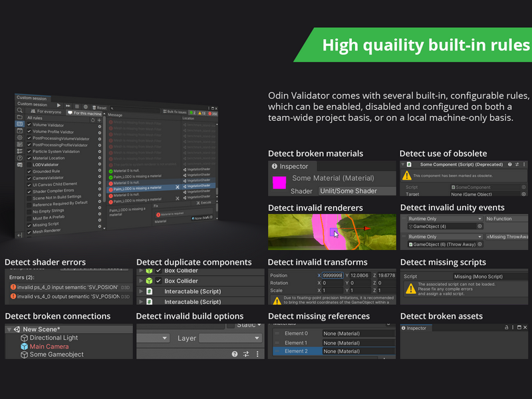
Task: Open object picker for Target None (Game Object)
Action: (524, 194)
